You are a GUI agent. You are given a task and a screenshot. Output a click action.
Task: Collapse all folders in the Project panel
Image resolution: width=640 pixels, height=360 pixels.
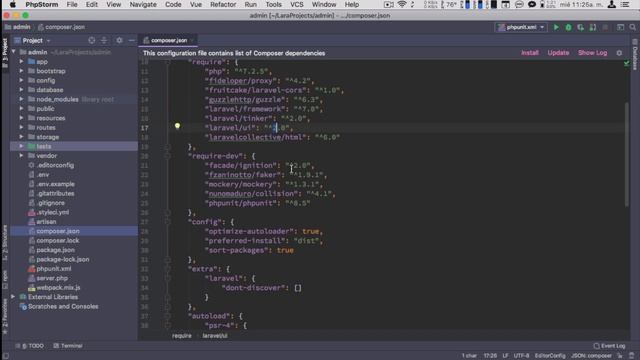pyautogui.click(x=104, y=40)
